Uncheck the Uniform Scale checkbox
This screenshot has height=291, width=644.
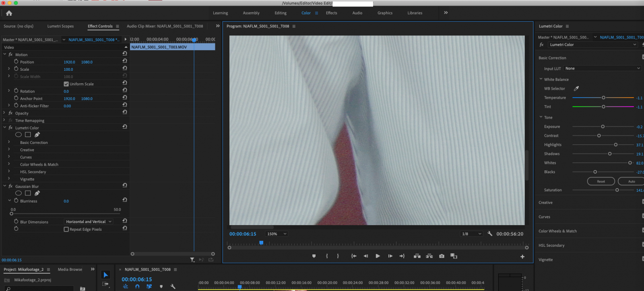pyautogui.click(x=66, y=84)
